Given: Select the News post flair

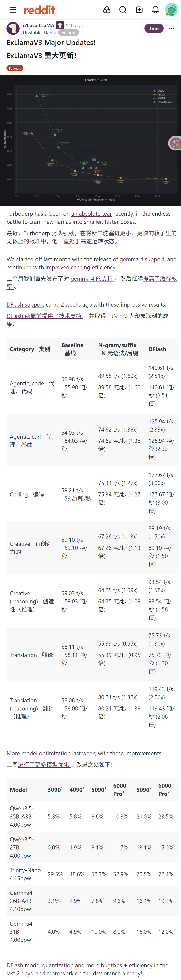Looking at the screenshot, I should click(15, 68).
